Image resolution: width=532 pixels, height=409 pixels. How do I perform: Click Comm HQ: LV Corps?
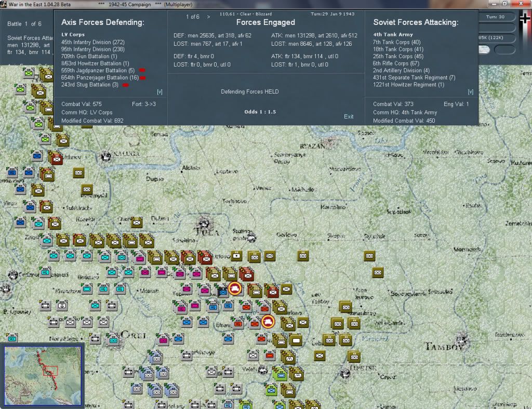pos(87,112)
